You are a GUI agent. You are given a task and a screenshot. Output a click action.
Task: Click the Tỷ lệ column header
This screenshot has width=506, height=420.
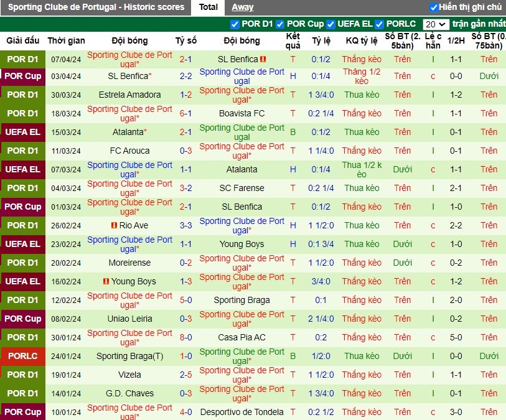pos(321,40)
